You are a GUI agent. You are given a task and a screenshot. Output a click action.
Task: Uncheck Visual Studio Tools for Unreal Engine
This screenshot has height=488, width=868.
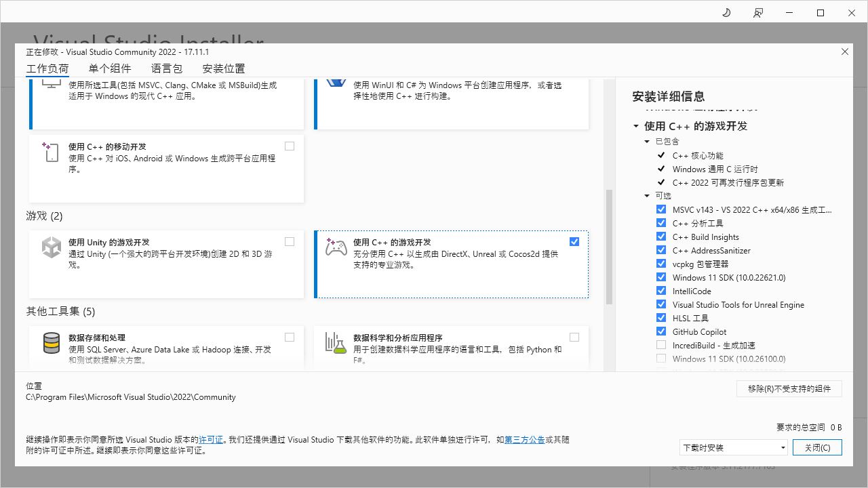(661, 304)
